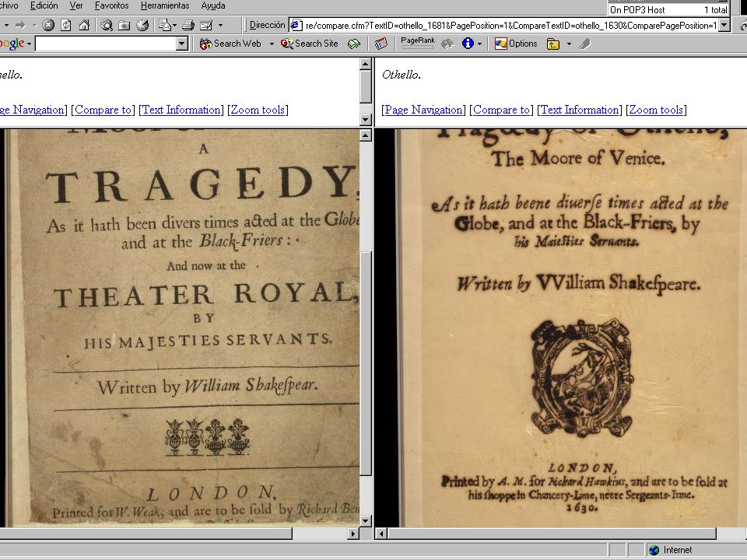Click the left page image horizontal scrollbar thumb
This screenshot has height=560, width=747.
pos(146,534)
